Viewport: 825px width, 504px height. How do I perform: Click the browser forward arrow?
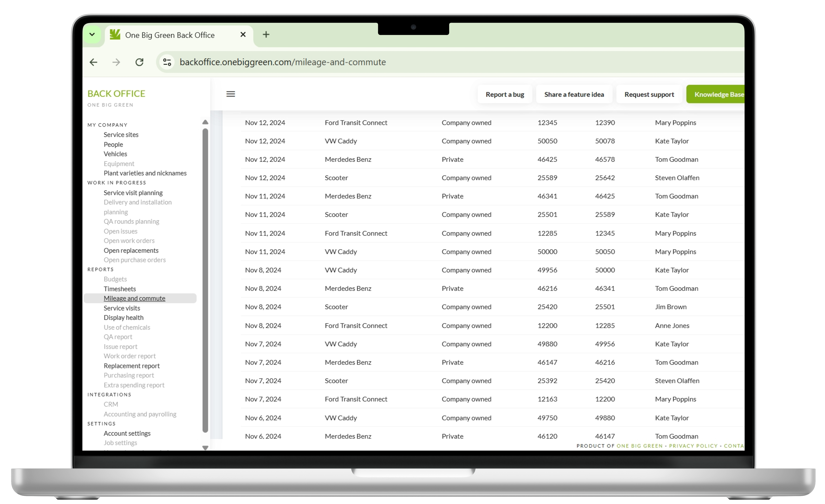coord(116,62)
